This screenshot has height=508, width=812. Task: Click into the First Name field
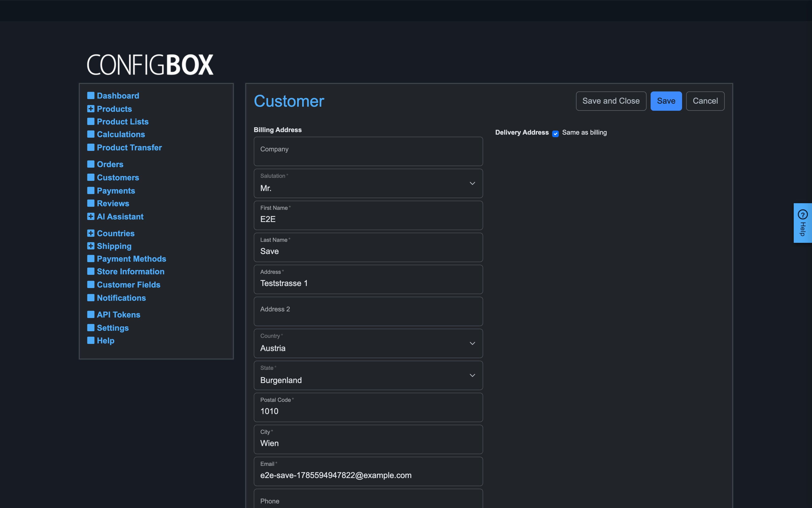[368, 215]
